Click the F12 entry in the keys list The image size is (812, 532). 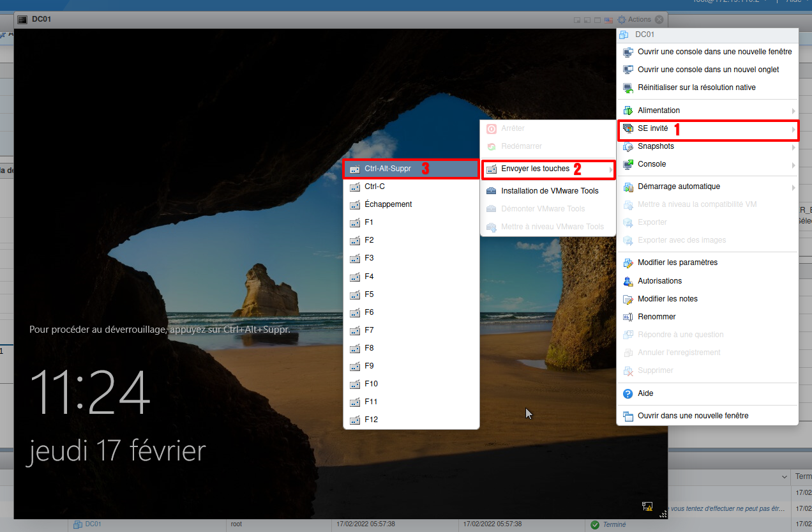pyautogui.click(x=371, y=420)
